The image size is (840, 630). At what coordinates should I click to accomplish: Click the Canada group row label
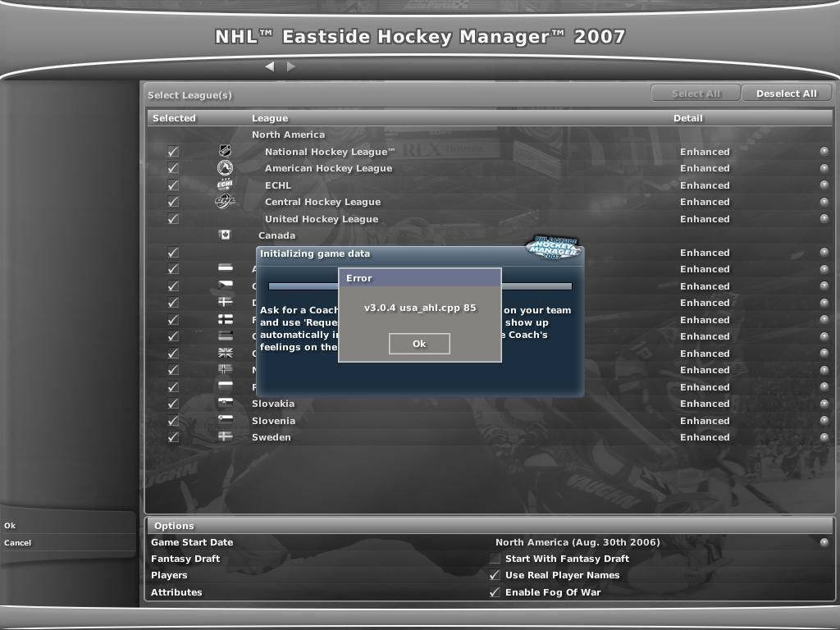tap(276, 235)
